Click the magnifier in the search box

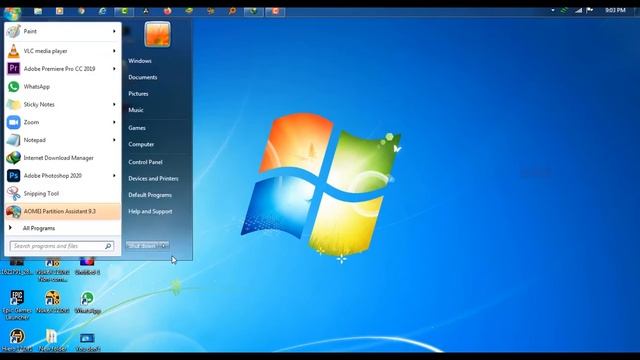pos(108,246)
